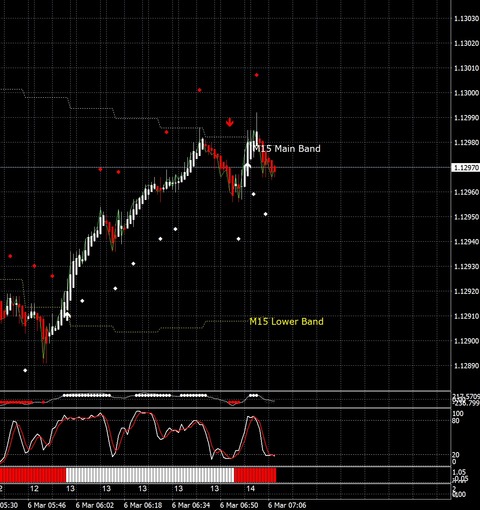
Task: Click the 1.12890 price axis label
Action: pyautogui.click(x=467, y=366)
